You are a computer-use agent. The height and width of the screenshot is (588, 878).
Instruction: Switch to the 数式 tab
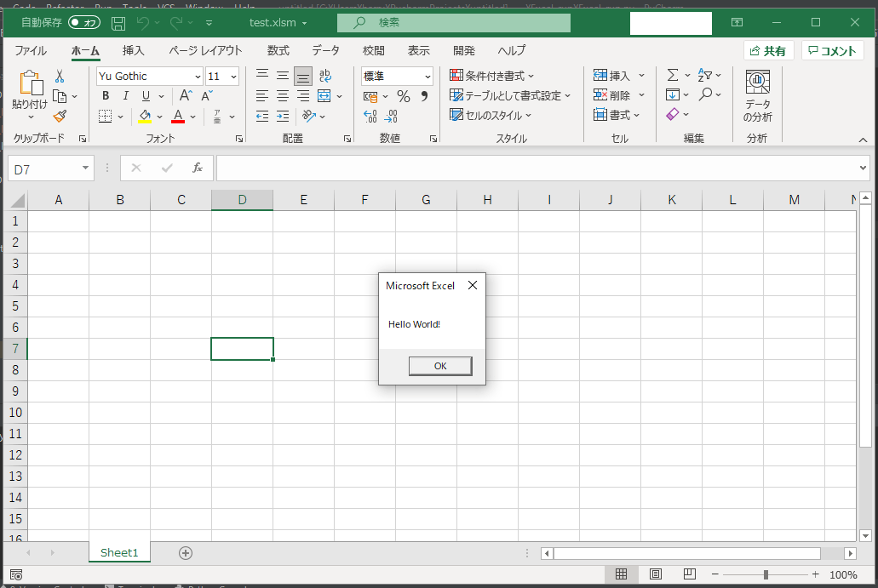(278, 50)
